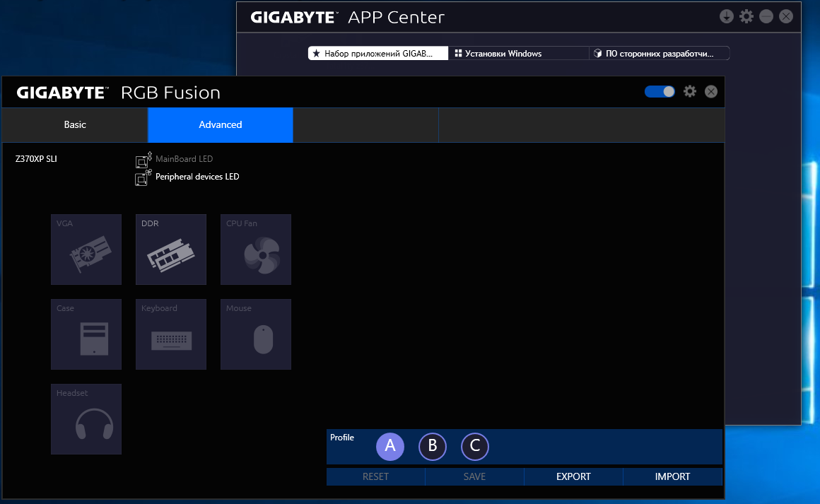Image resolution: width=820 pixels, height=504 pixels.
Task: Switch to profile B
Action: 433,447
